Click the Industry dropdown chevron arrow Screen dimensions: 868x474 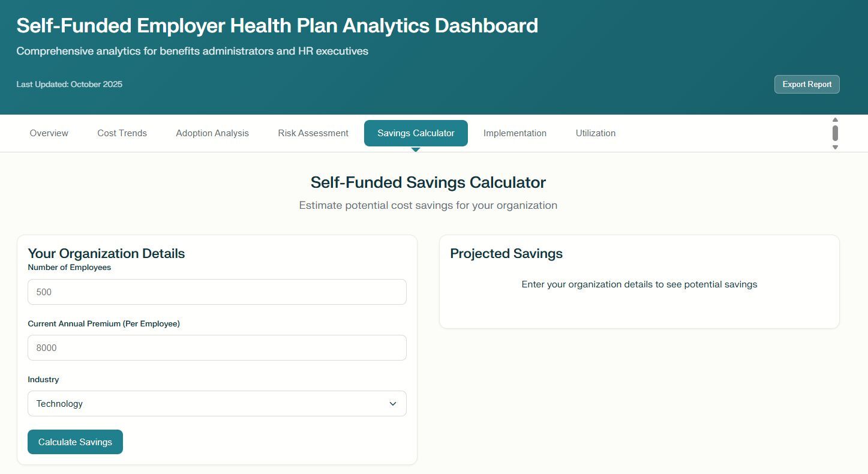point(393,404)
